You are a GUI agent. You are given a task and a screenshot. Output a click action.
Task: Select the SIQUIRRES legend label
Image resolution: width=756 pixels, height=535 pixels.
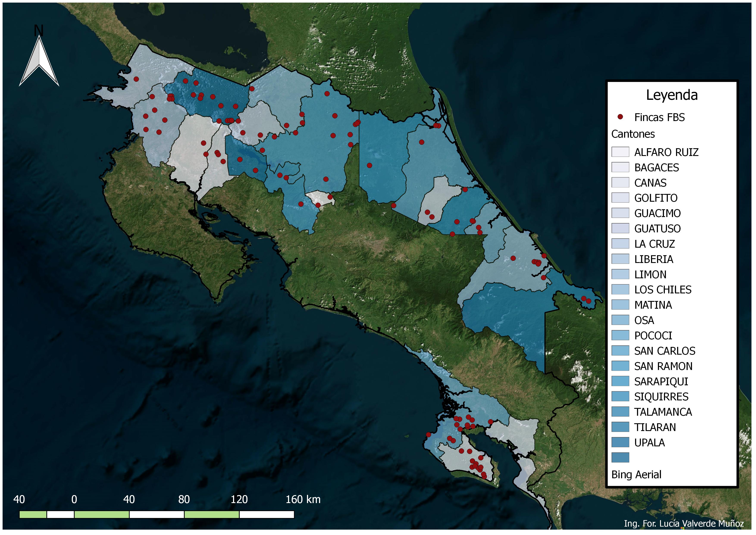click(x=662, y=397)
